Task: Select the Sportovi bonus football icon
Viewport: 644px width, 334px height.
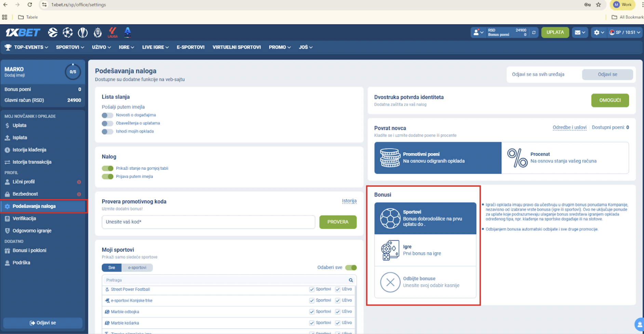Action: (x=390, y=218)
